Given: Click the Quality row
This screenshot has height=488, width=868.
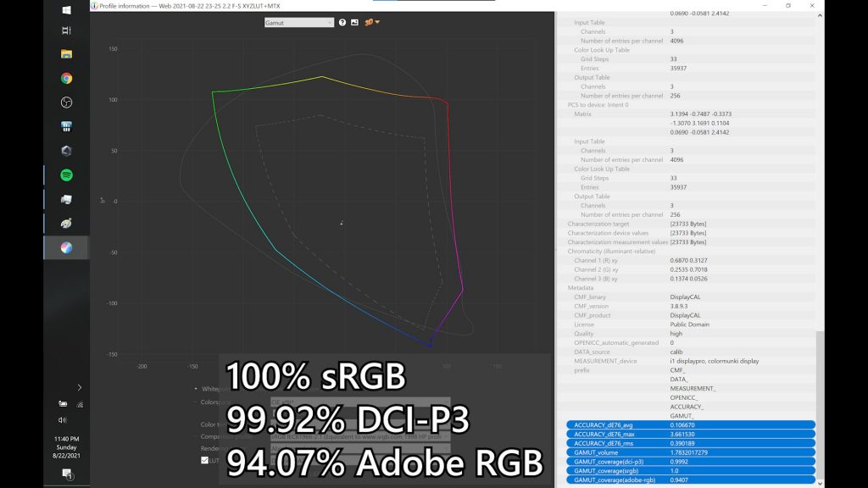Looking at the screenshot, I should pyautogui.click(x=687, y=334).
